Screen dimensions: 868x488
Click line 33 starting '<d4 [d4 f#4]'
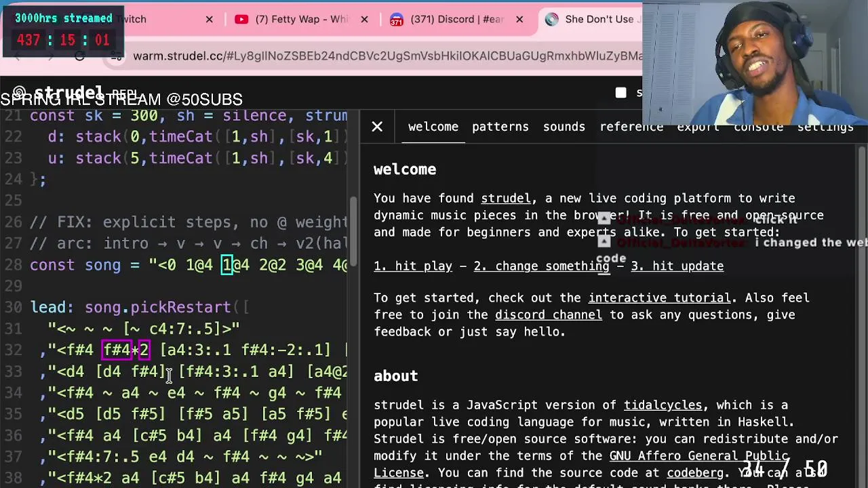click(x=194, y=371)
